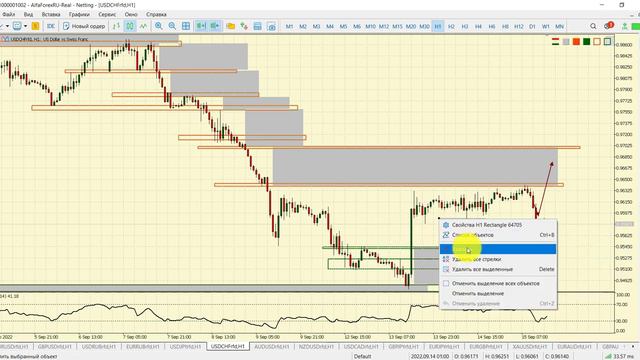Image resolution: width=640 pixels, height=360 pixels.
Task: Expand dropdown arrow beside chart profile icon
Action: 25,26
